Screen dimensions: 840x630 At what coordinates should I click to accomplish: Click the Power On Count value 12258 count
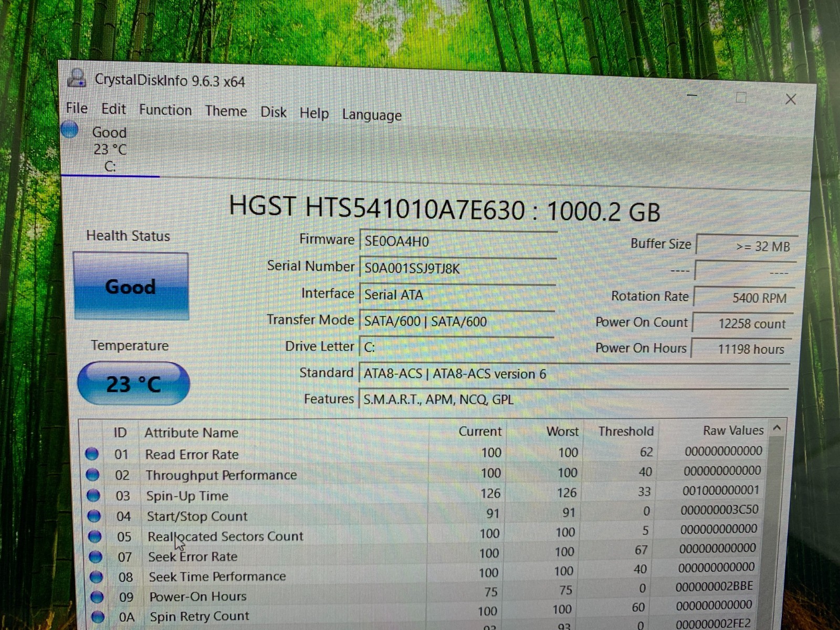(742, 323)
